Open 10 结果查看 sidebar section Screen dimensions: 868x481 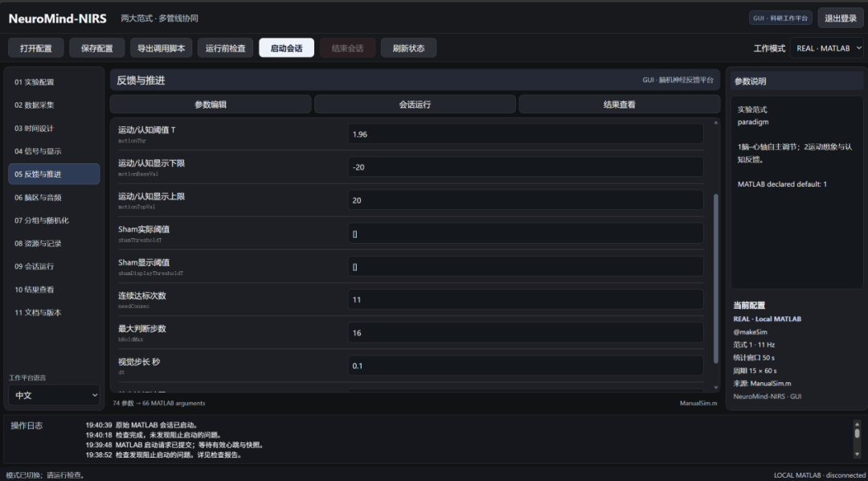(x=55, y=290)
